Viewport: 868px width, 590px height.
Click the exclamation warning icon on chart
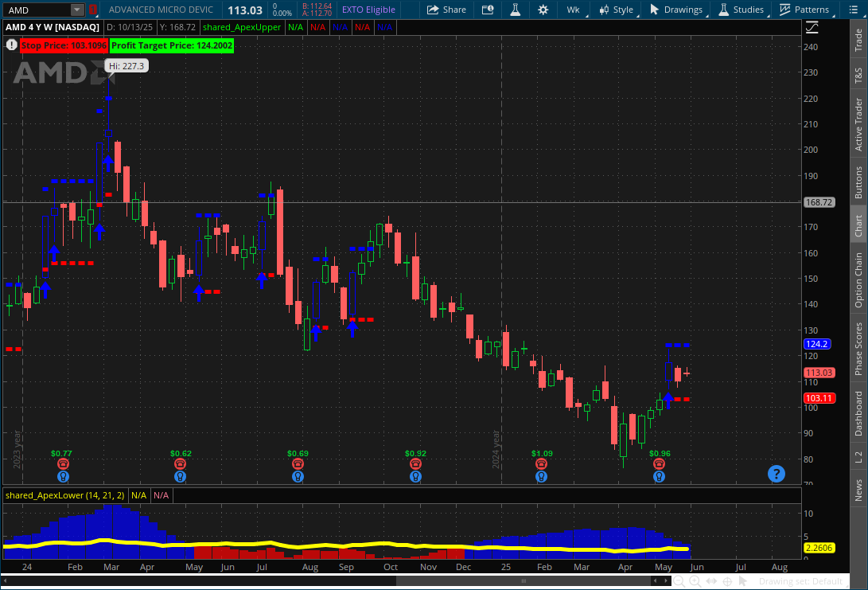(12, 45)
